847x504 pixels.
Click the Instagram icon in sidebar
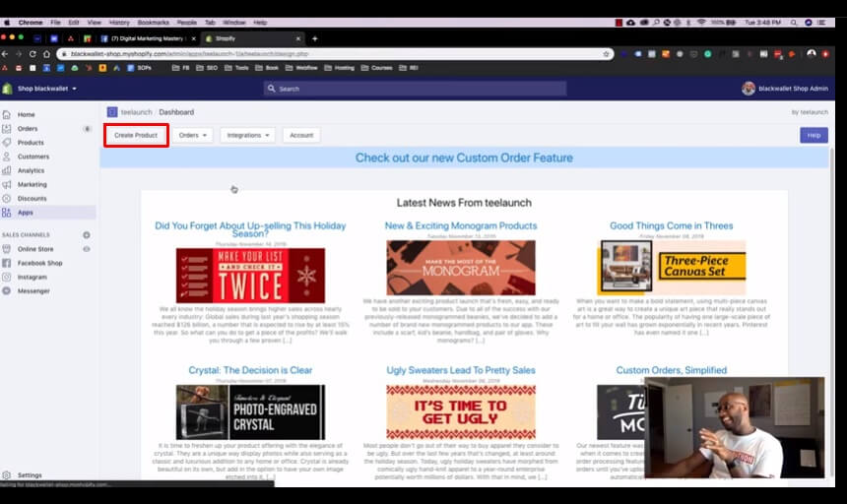[7, 277]
